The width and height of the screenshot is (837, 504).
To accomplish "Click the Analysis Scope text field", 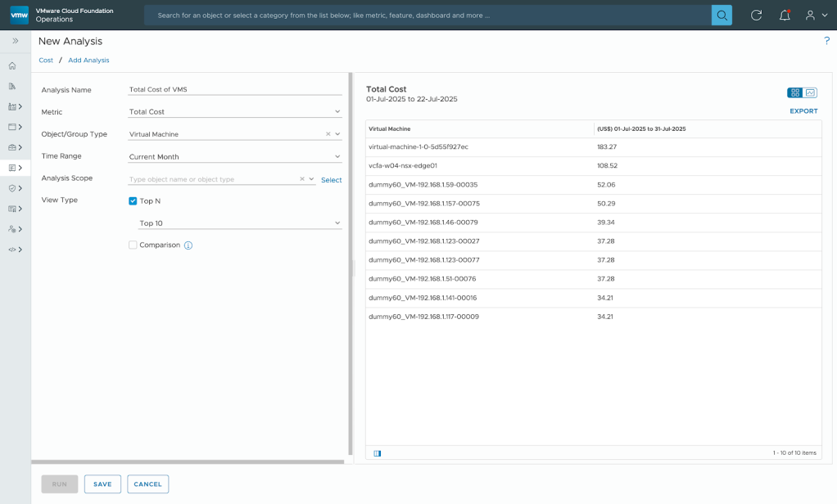I will point(212,179).
